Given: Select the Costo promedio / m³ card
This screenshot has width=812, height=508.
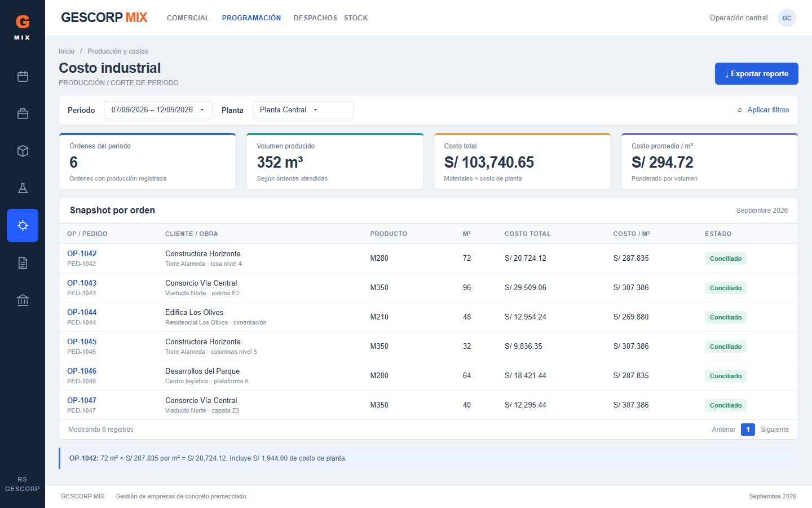Looking at the screenshot, I should click(709, 161).
